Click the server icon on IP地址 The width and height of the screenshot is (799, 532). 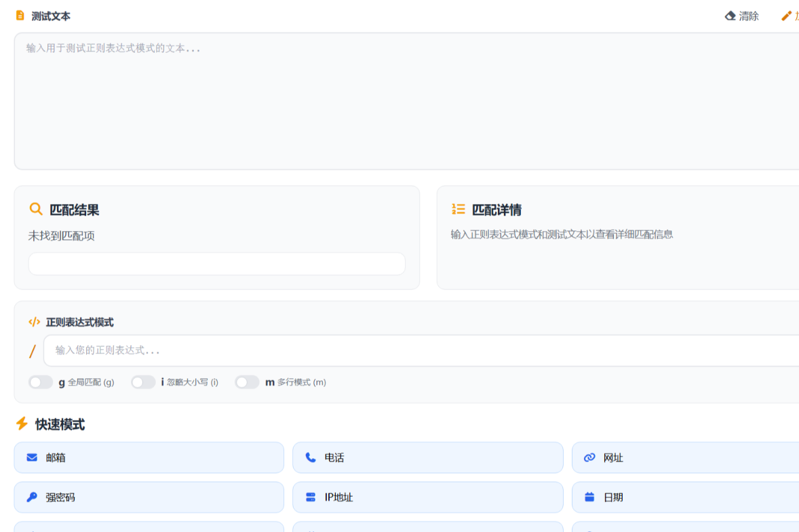[x=311, y=497]
